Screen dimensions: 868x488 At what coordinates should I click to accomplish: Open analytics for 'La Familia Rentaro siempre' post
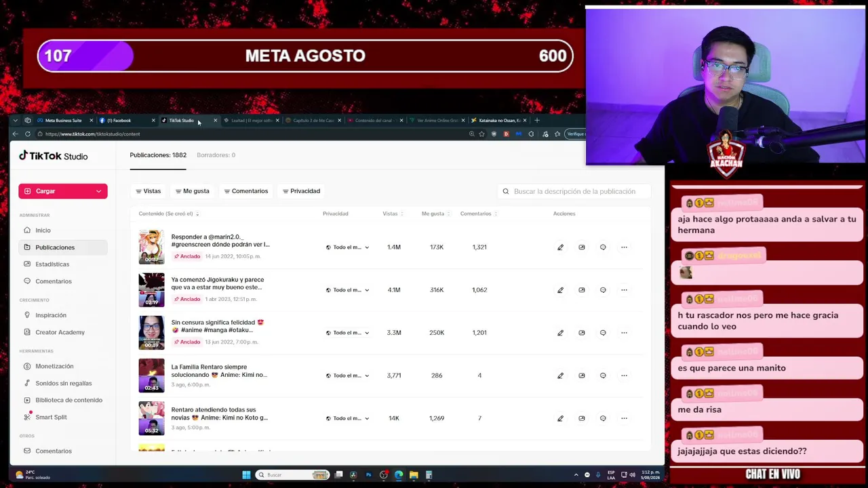tap(582, 375)
